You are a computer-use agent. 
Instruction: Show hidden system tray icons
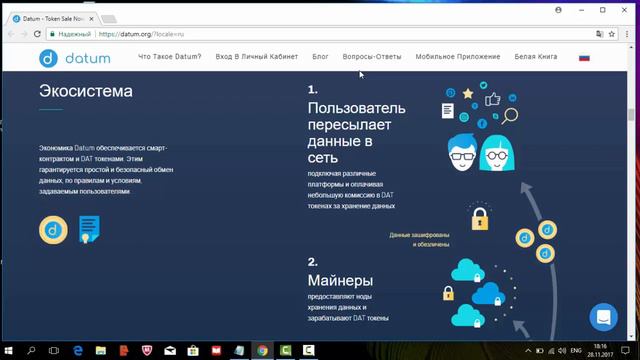(x=528, y=351)
